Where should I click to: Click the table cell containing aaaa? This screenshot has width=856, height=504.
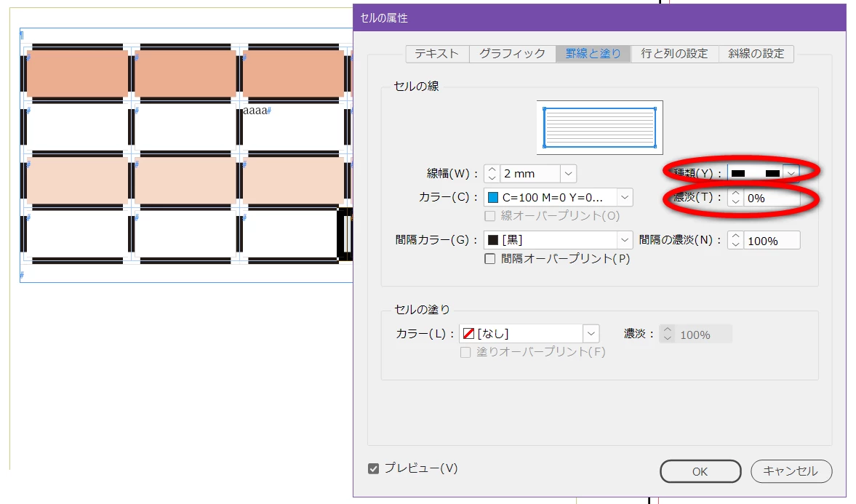point(292,127)
